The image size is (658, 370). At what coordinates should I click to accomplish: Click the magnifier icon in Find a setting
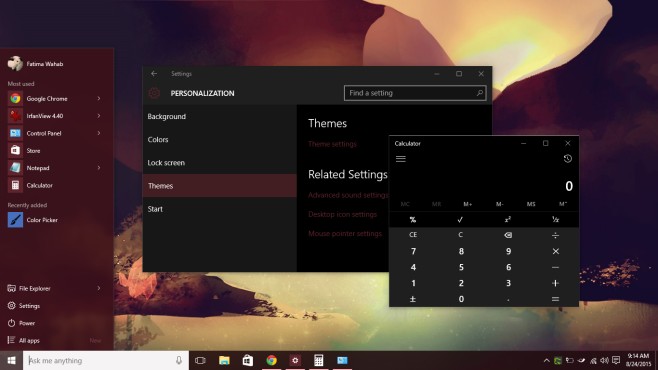click(480, 93)
